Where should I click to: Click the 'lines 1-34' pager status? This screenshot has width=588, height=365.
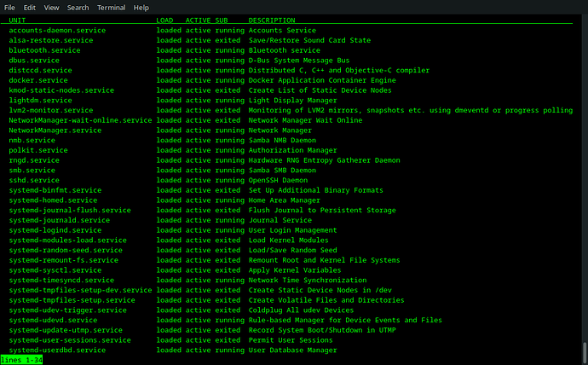(21, 360)
